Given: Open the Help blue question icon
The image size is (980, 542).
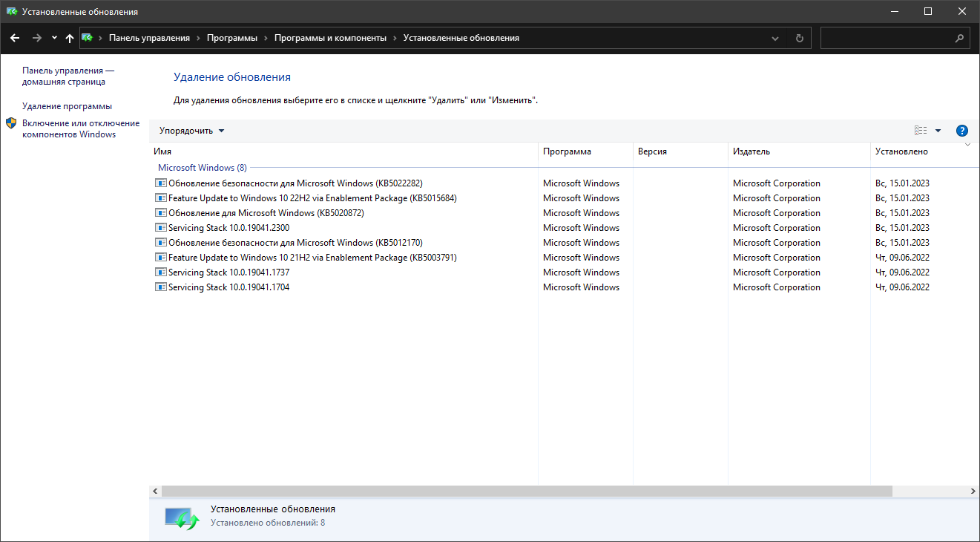Looking at the screenshot, I should [x=962, y=131].
